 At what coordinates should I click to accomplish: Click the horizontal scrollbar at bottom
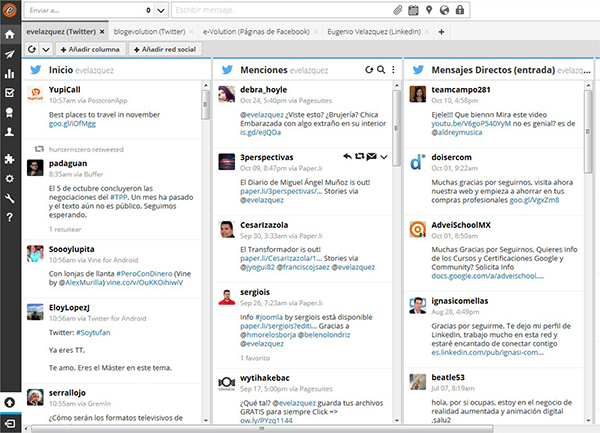[x=262, y=429]
